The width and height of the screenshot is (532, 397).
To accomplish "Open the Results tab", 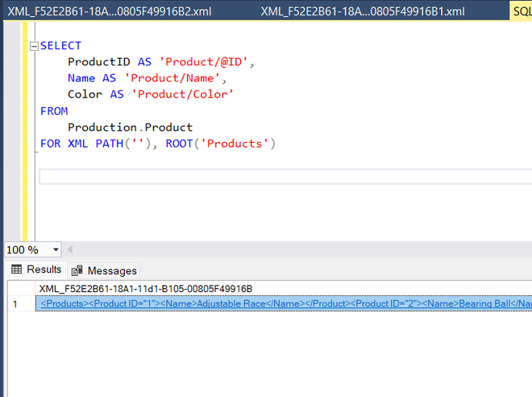I will point(36,270).
